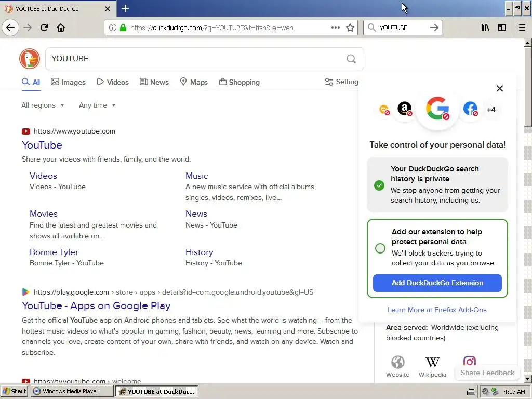Click the blocked Google tracker icon
Viewport: 532px width, 399px height.
click(x=437, y=109)
